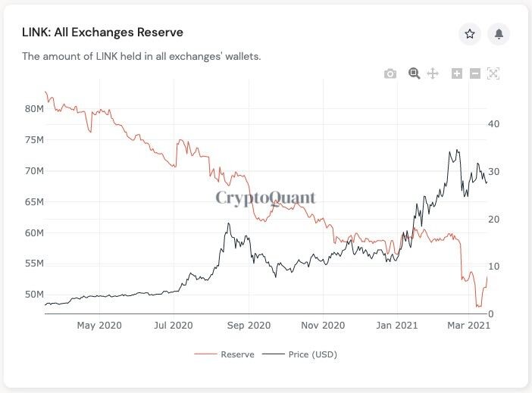The image size is (532, 393).
Task: Click the autoscale reset axes icon
Action: (x=493, y=73)
